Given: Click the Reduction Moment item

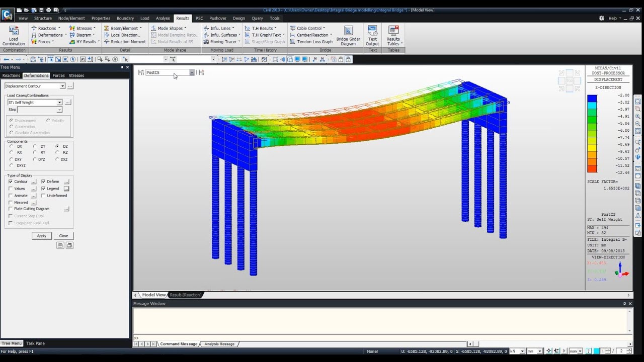Looking at the screenshot, I should coord(125,42).
